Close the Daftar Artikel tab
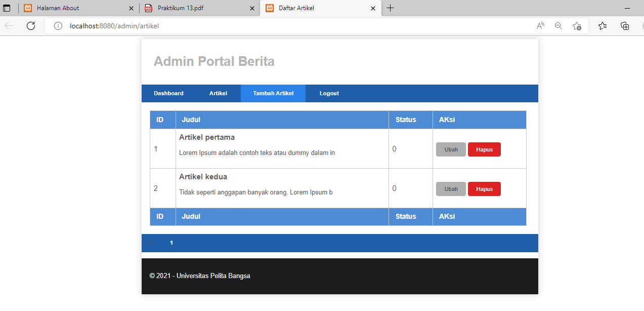The width and height of the screenshot is (644, 311). [373, 8]
